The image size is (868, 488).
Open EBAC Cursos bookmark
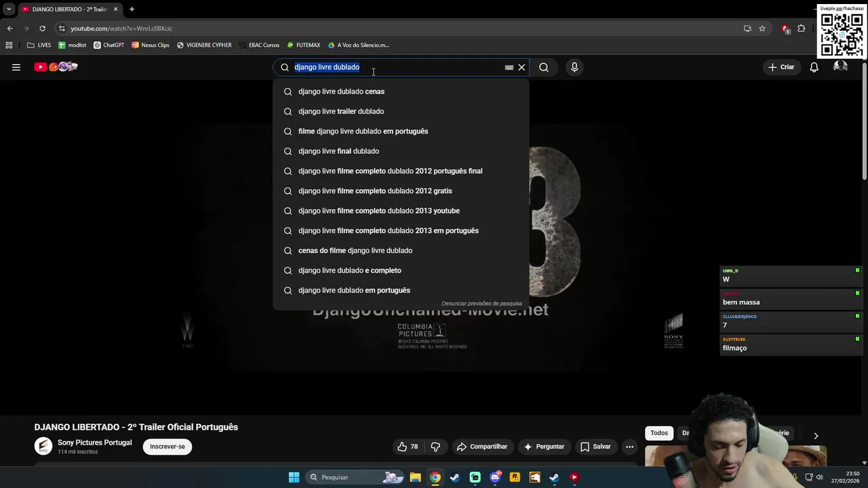tap(258, 45)
